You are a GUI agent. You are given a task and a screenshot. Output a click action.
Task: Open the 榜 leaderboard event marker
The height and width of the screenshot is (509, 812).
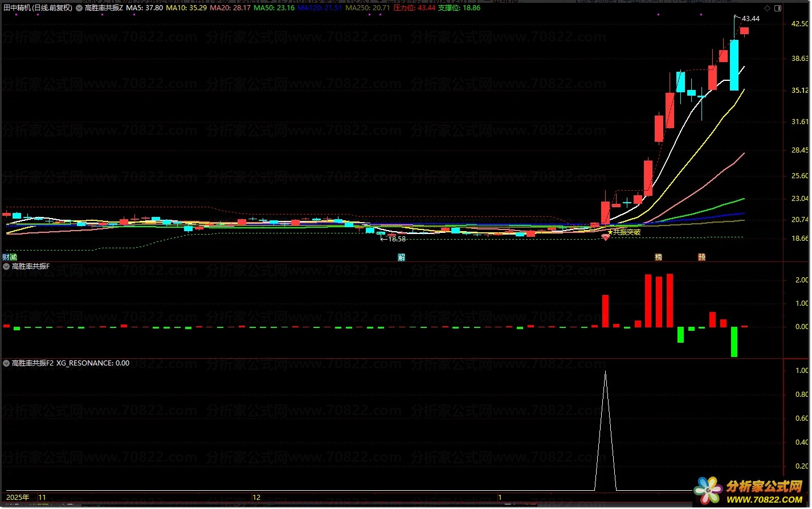[x=659, y=257]
